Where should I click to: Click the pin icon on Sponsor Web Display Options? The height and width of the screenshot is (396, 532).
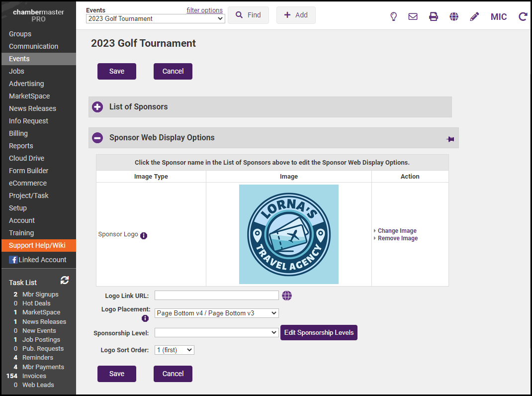coord(450,139)
